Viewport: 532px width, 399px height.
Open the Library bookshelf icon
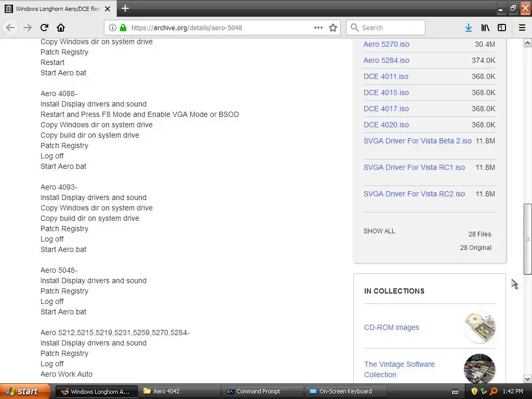point(485,28)
